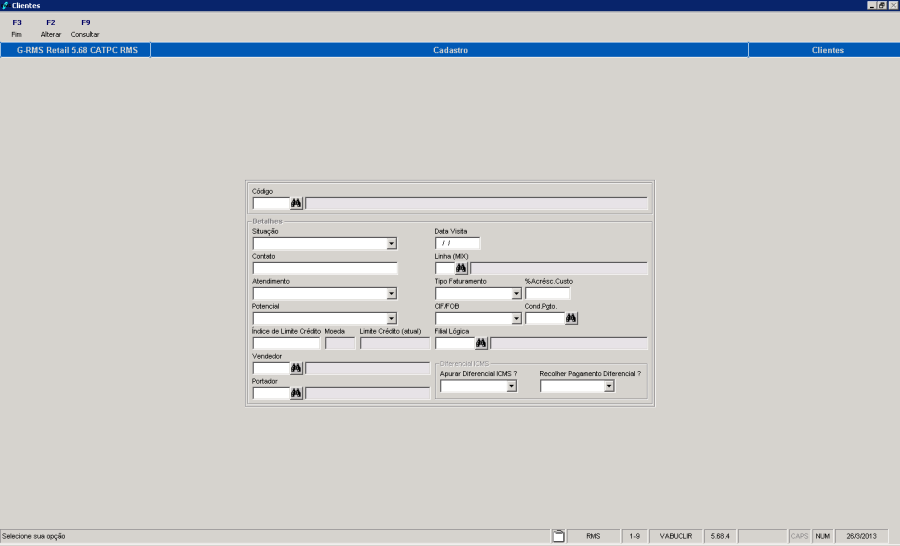The width and height of the screenshot is (900, 546).
Task: Click the Portador code field
Action: (x=271, y=393)
